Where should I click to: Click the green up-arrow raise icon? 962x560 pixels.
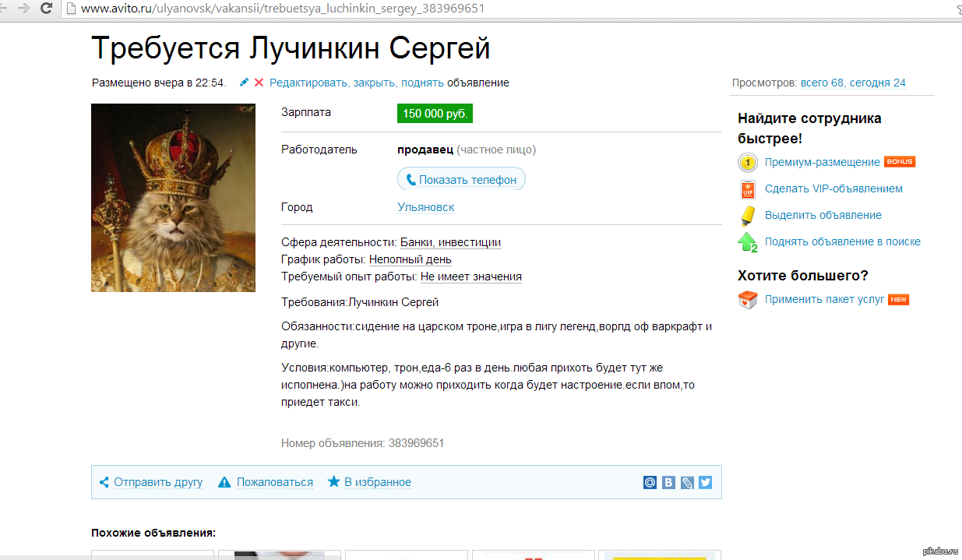click(x=748, y=242)
